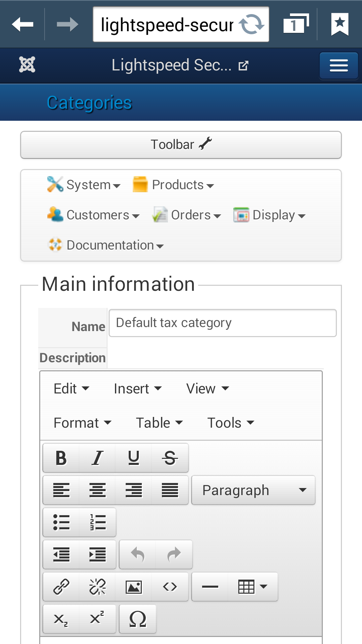This screenshot has height=644, width=362.
Task: Create a bullet list
Action: 61,522
